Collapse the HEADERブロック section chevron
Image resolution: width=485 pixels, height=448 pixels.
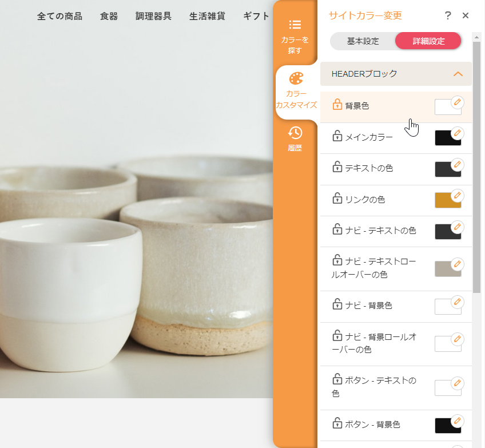458,74
